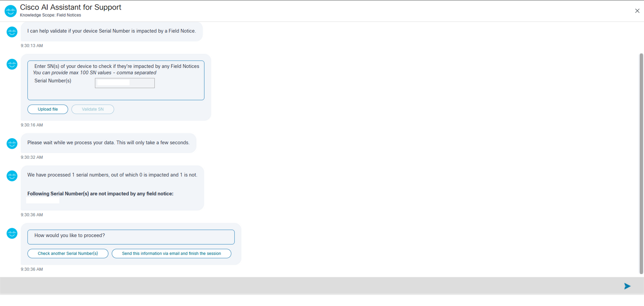Click the 'Please wait while we process your data' message

tap(108, 143)
